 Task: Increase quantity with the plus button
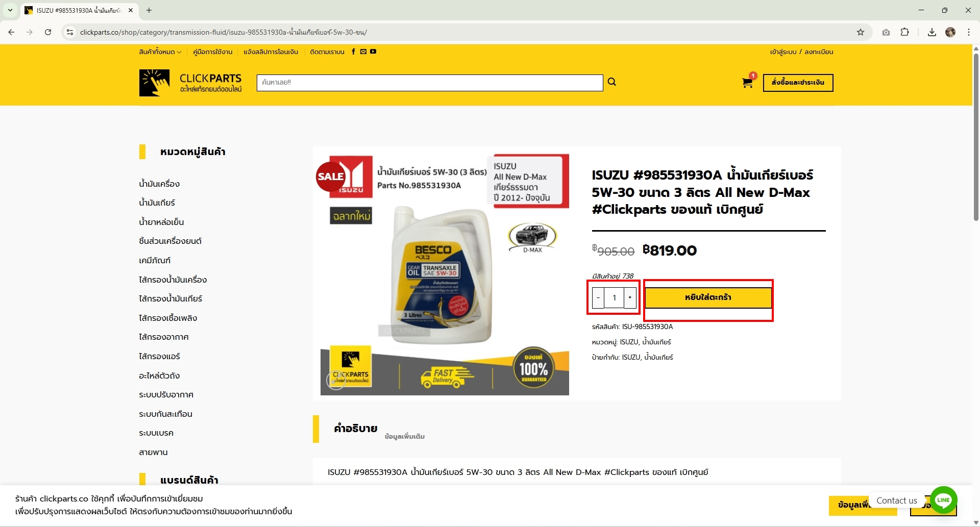630,297
